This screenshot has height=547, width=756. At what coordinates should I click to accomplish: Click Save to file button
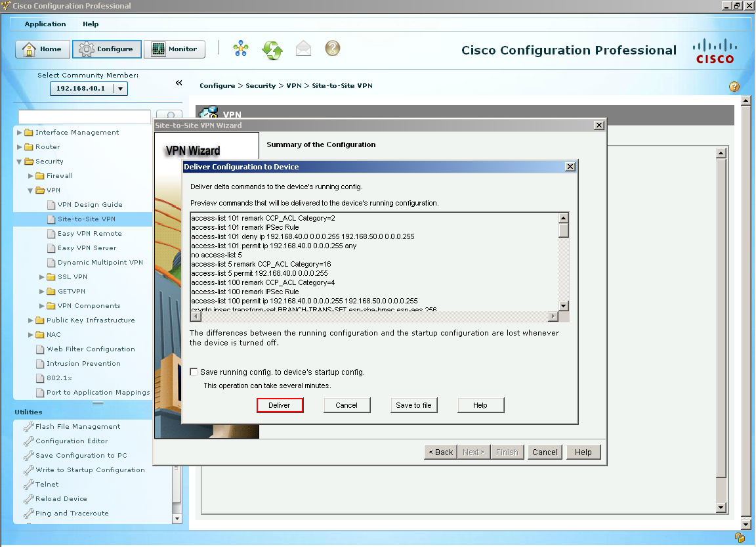point(413,405)
